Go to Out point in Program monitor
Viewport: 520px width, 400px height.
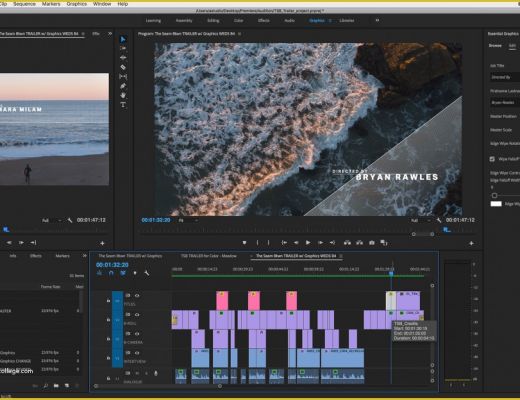click(x=332, y=243)
